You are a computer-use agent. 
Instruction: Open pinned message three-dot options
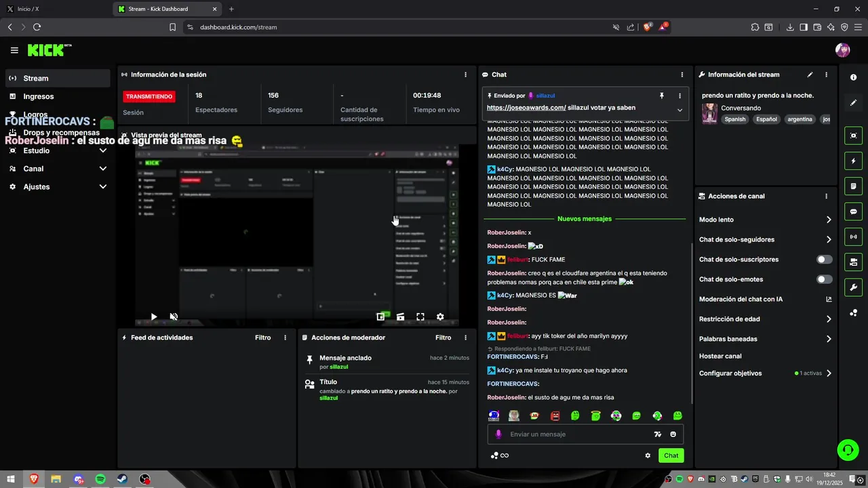click(x=679, y=96)
